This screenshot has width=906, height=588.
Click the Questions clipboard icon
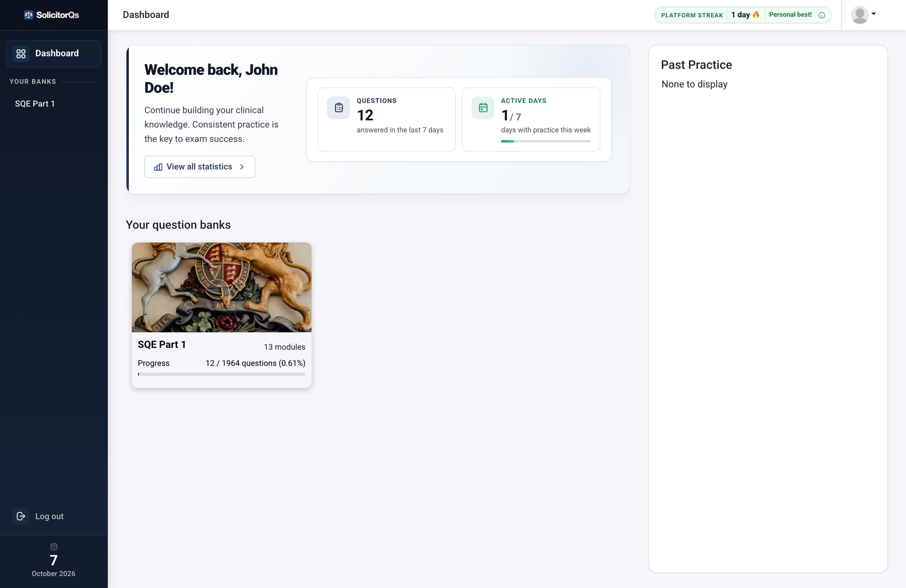click(339, 107)
